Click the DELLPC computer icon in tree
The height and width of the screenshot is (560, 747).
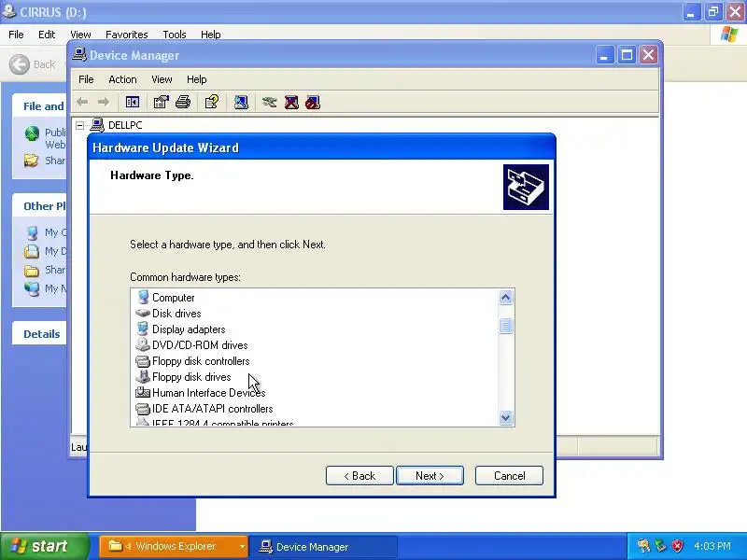click(97, 125)
